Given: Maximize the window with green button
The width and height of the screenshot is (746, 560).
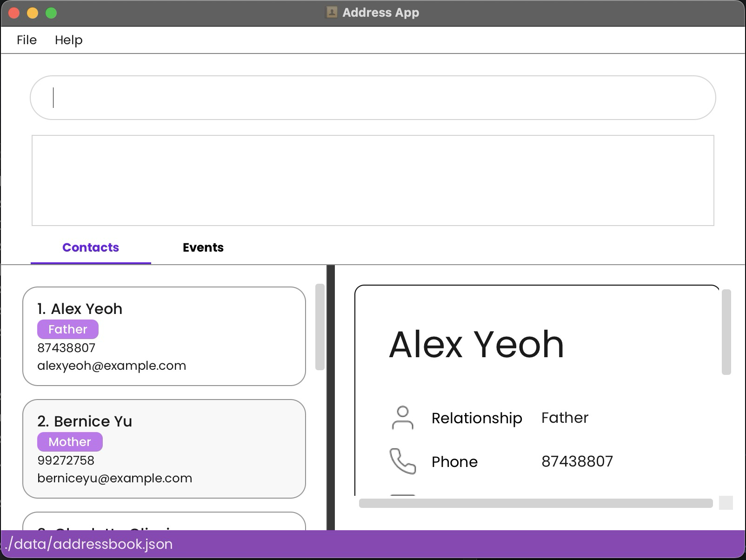Looking at the screenshot, I should 51,13.
